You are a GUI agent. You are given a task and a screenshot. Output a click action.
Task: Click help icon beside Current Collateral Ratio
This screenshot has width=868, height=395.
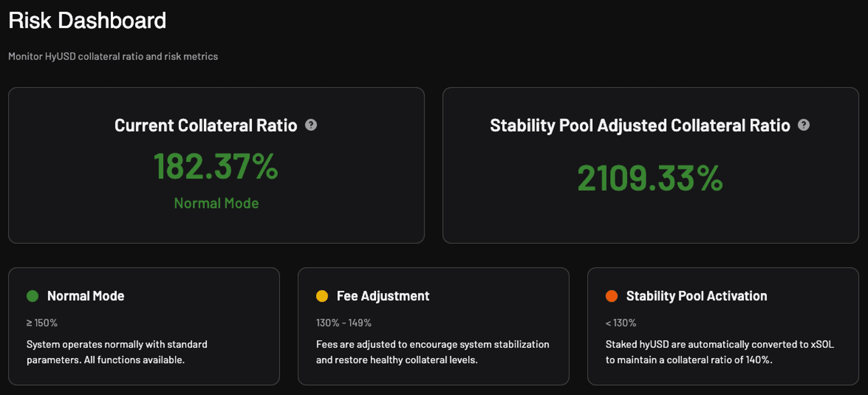(311, 125)
